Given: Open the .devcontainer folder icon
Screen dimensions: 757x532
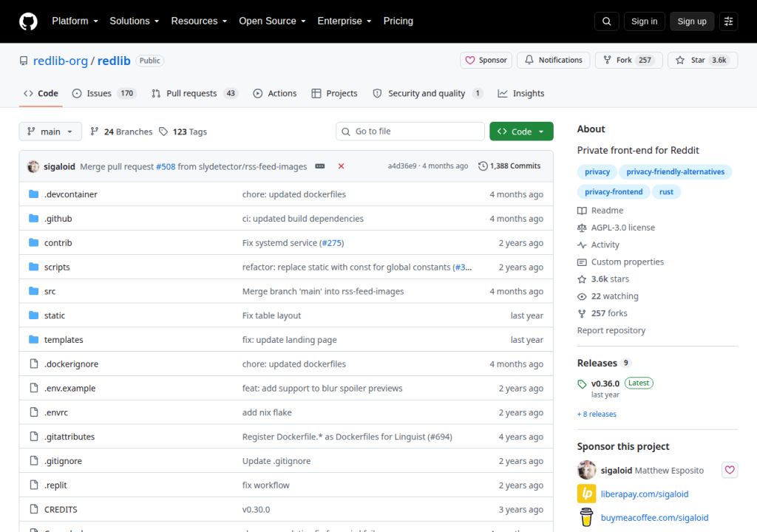Looking at the screenshot, I should 33,194.
